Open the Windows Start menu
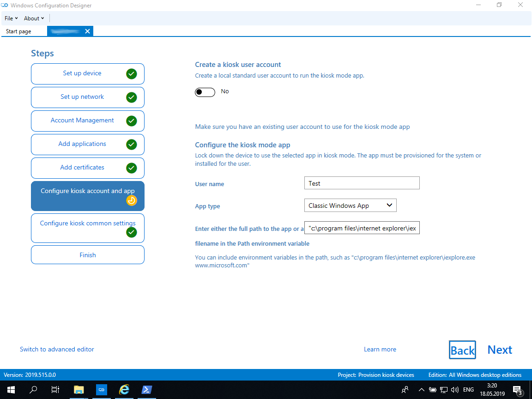This screenshot has height=399, width=532. pyautogui.click(x=11, y=389)
